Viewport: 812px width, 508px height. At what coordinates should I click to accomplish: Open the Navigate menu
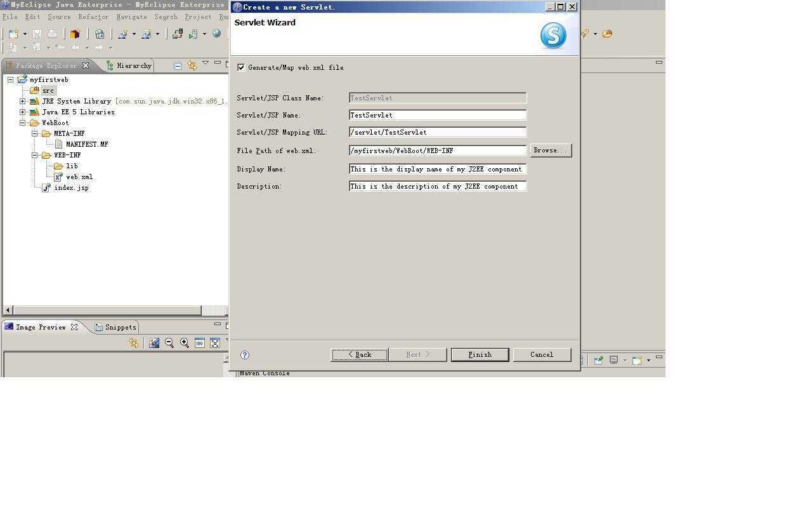pos(131,17)
